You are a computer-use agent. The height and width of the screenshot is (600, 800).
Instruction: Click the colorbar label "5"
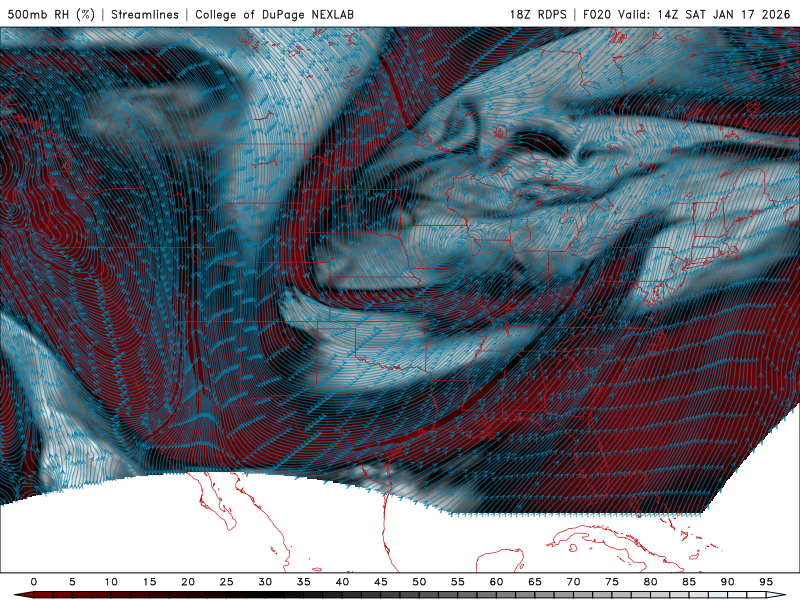(72, 582)
